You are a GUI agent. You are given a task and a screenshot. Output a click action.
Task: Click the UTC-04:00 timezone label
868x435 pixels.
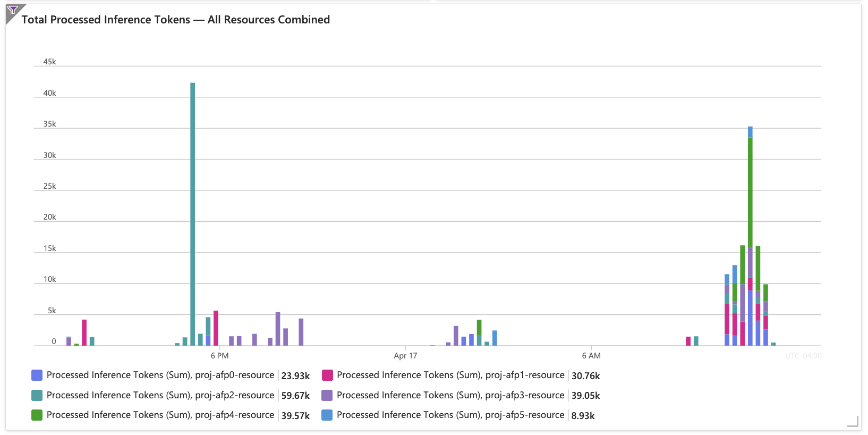(x=803, y=356)
